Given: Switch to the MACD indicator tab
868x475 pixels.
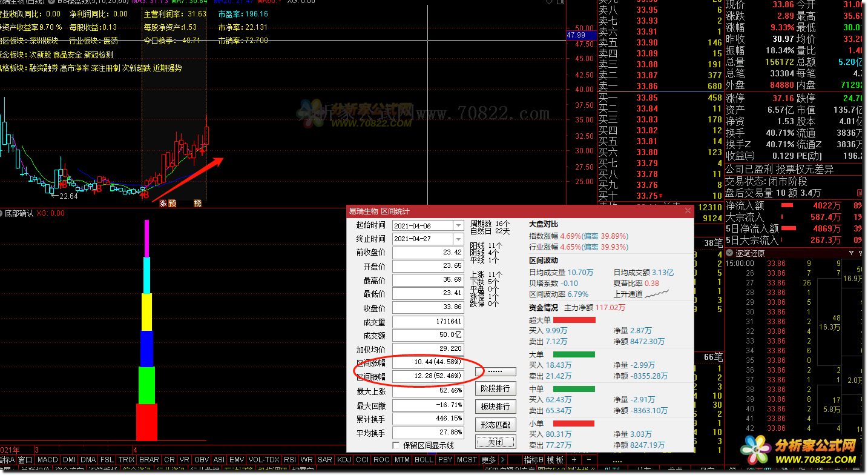Looking at the screenshot, I should tap(47, 460).
